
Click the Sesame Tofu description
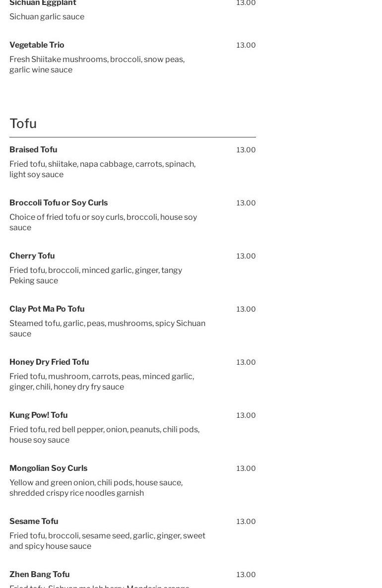tap(107, 541)
